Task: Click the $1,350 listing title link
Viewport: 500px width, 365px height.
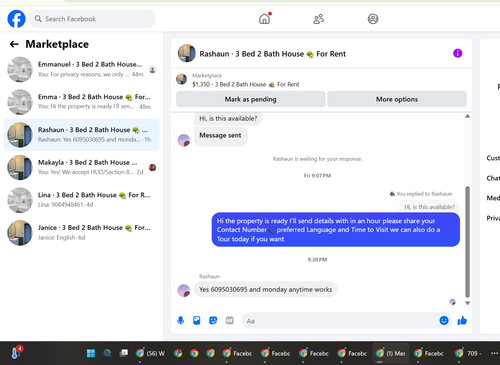Action: [x=245, y=84]
